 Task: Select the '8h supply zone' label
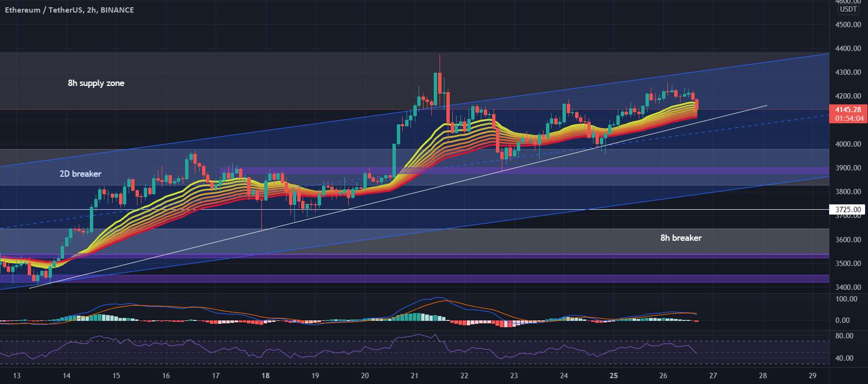(x=96, y=83)
